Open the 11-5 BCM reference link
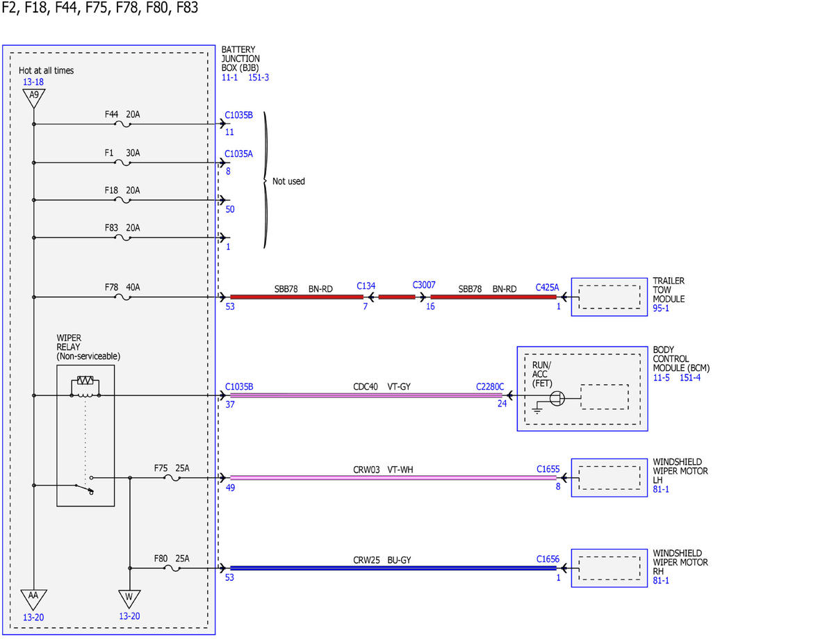 pyautogui.click(x=661, y=377)
